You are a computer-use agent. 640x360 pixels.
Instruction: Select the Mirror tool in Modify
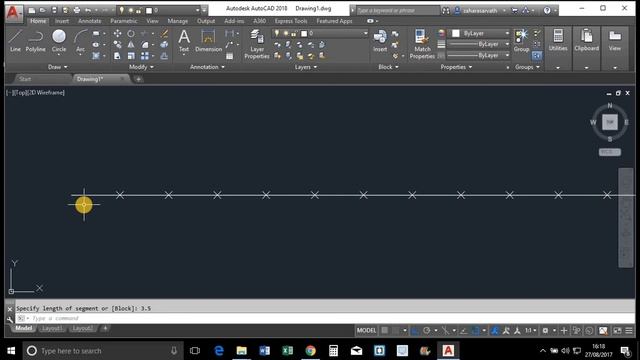[131, 44]
